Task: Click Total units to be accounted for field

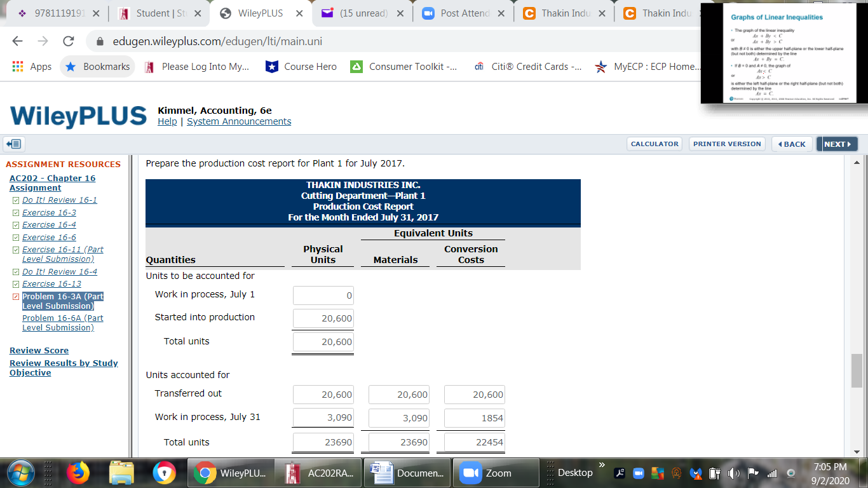Action: click(x=323, y=342)
